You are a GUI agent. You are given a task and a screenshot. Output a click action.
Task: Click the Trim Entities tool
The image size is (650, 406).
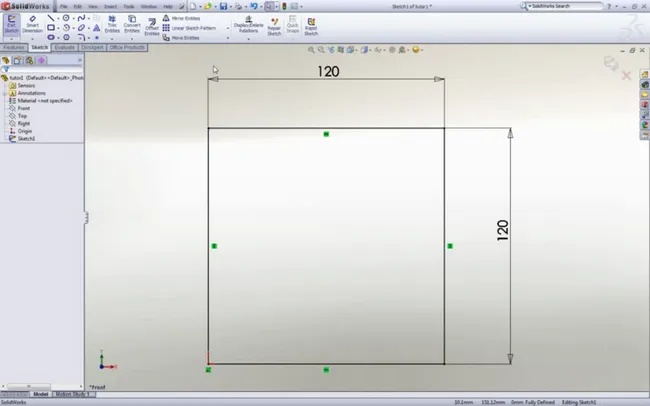112,25
